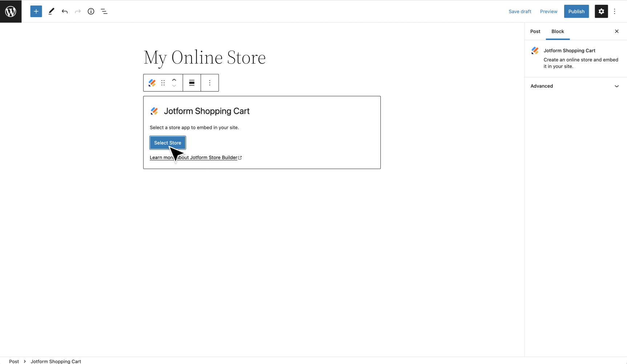The height and width of the screenshot is (364, 627).
Task: Switch to the Post tab
Action: point(535,31)
